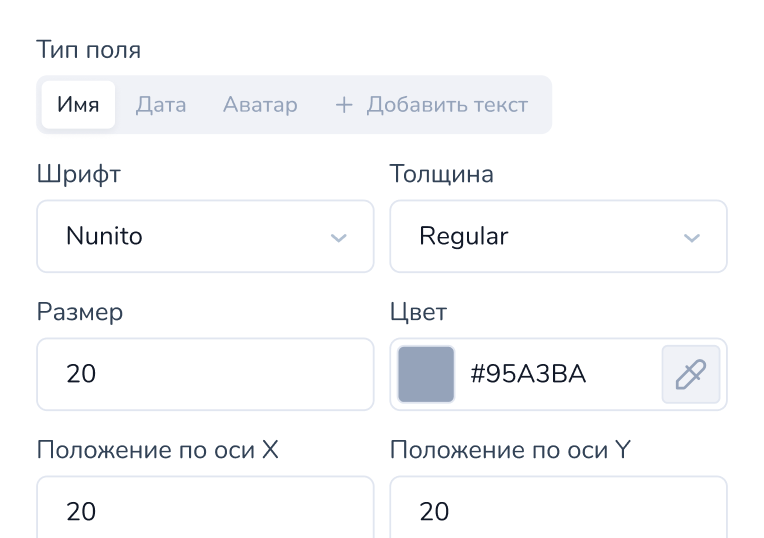764x538 pixels.
Task: Click the Толщина label
Action: click(x=441, y=174)
